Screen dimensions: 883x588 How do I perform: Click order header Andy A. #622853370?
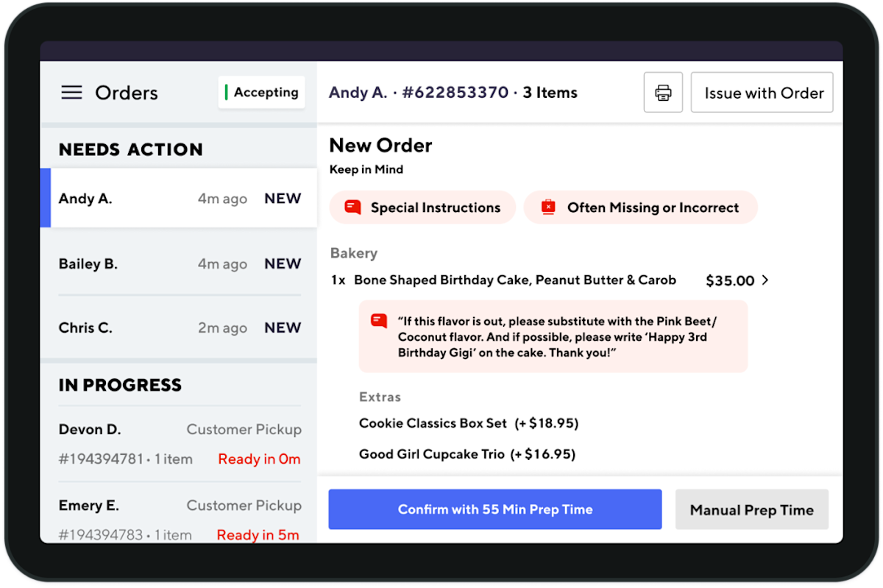[x=419, y=93]
